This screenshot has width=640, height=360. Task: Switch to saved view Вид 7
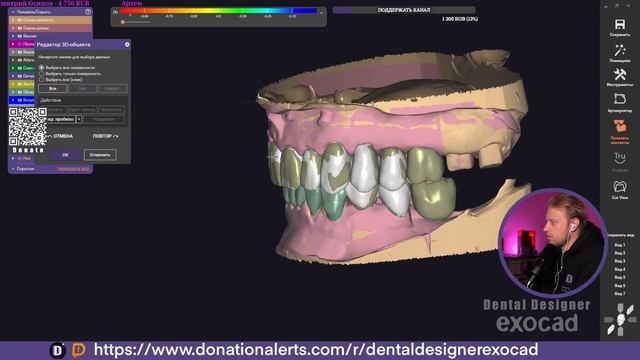click(x=620, y=293)
